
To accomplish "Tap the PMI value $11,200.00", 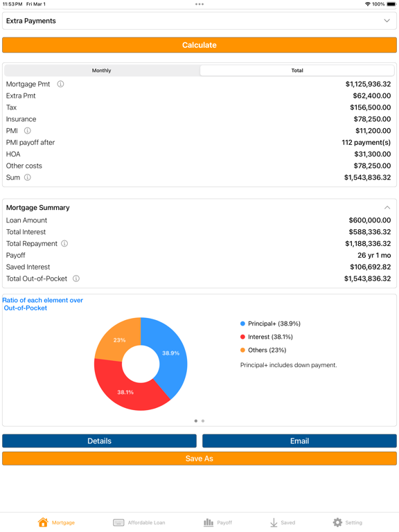I will coord(373,131).
